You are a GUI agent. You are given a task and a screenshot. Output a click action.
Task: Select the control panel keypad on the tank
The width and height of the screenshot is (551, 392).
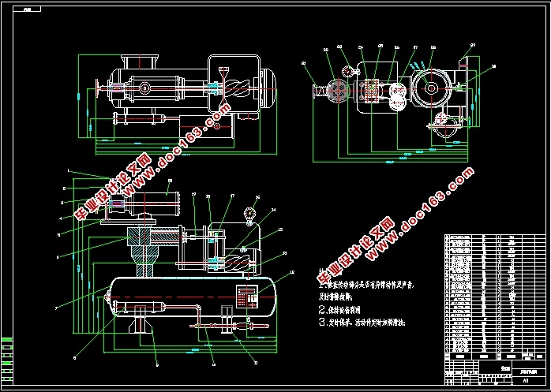[247, 297]
